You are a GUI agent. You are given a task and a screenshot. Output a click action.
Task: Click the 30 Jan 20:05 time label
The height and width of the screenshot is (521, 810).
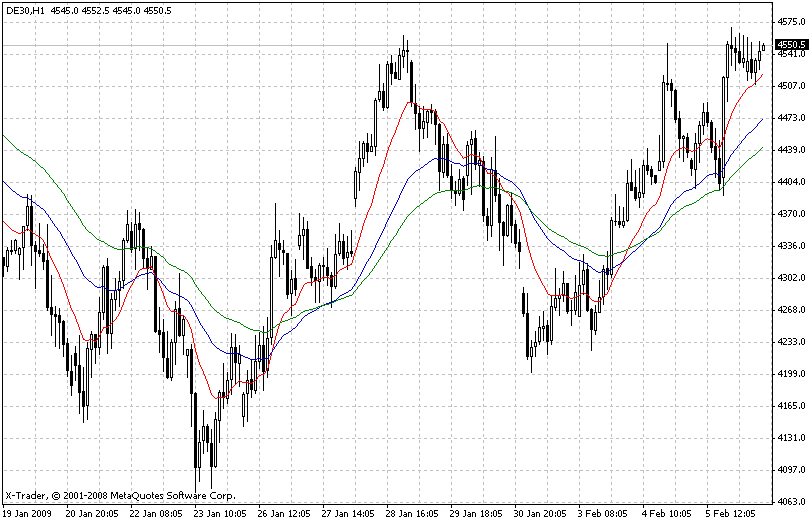pyautogui.click(x=540, y=514)
